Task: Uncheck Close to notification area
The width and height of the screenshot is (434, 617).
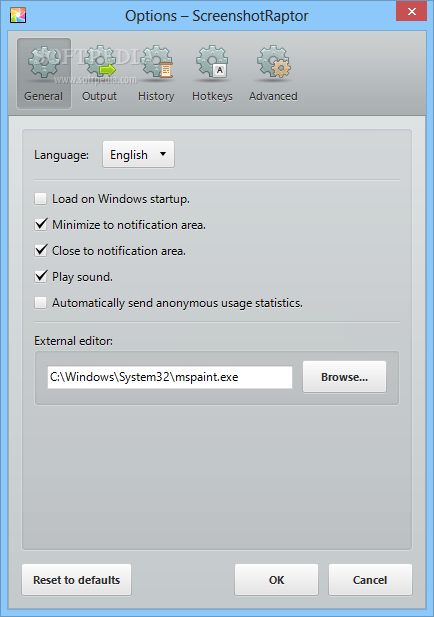Action: 41,251
